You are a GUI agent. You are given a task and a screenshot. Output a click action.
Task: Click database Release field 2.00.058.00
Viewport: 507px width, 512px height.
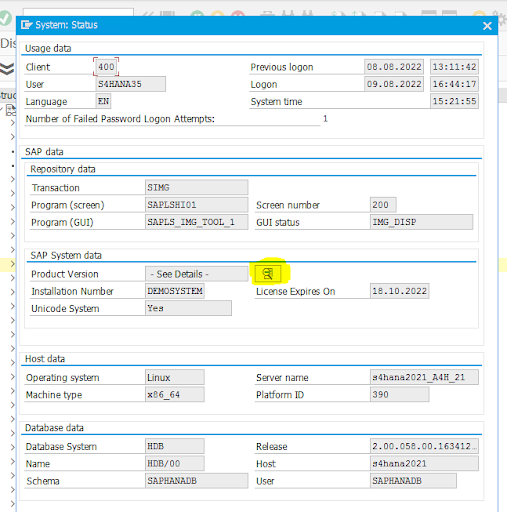(424, 446)
